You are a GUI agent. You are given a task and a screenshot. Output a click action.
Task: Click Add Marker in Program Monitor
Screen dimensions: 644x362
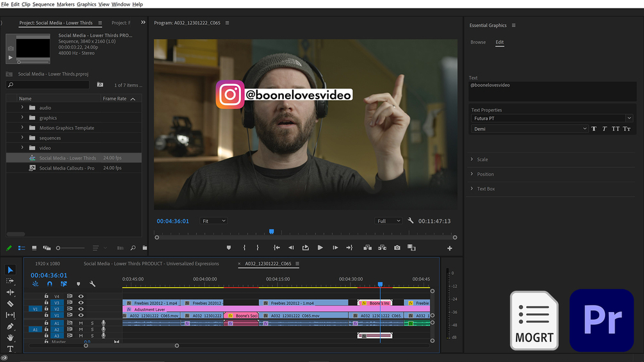tap(229, 247)
